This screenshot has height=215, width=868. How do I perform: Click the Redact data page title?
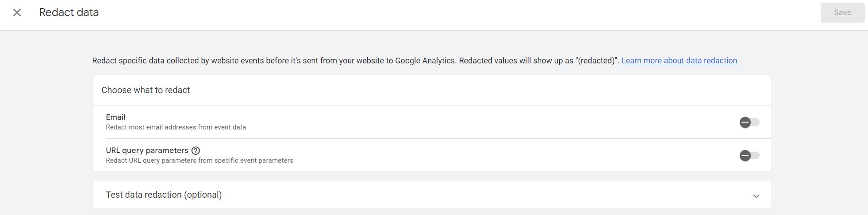(x=69, y=12)
